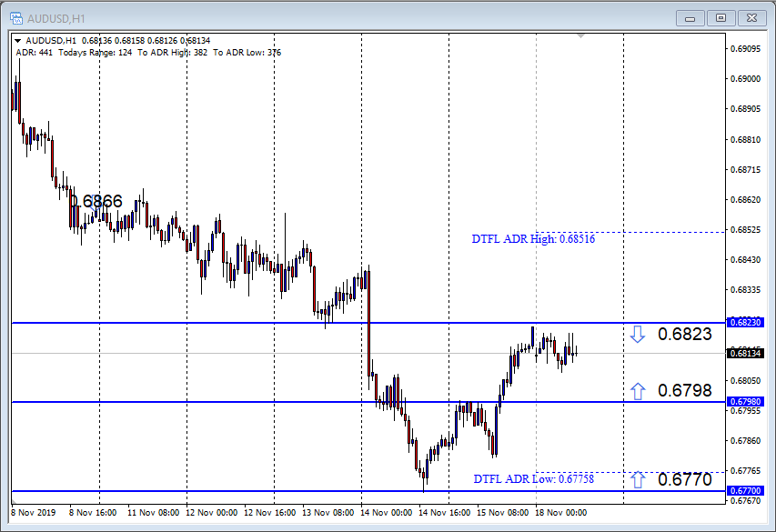Open the dropdown arrow beside AUDUSD,H1 label

18,41
